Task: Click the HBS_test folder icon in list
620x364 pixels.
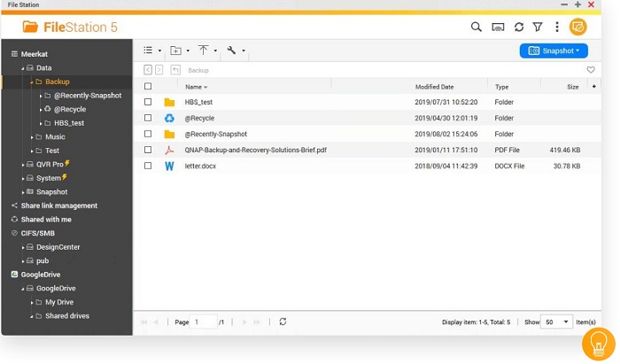Action: [x=169, y=103]
